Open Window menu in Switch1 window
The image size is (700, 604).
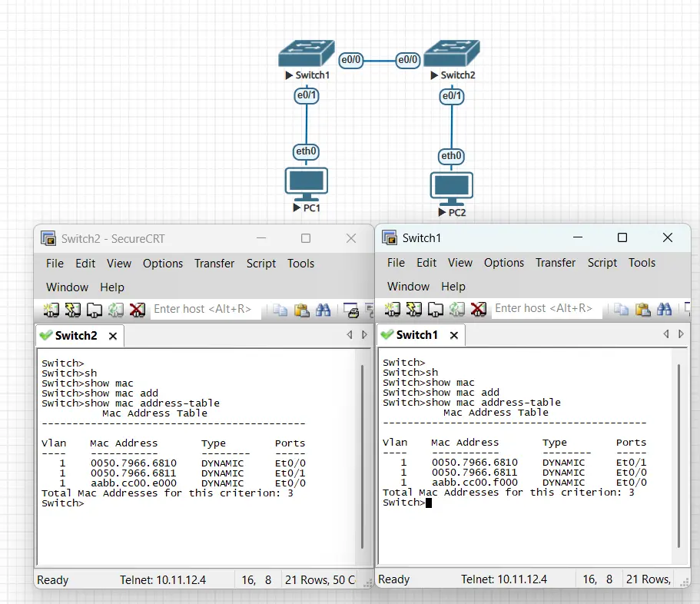[408, 286]
